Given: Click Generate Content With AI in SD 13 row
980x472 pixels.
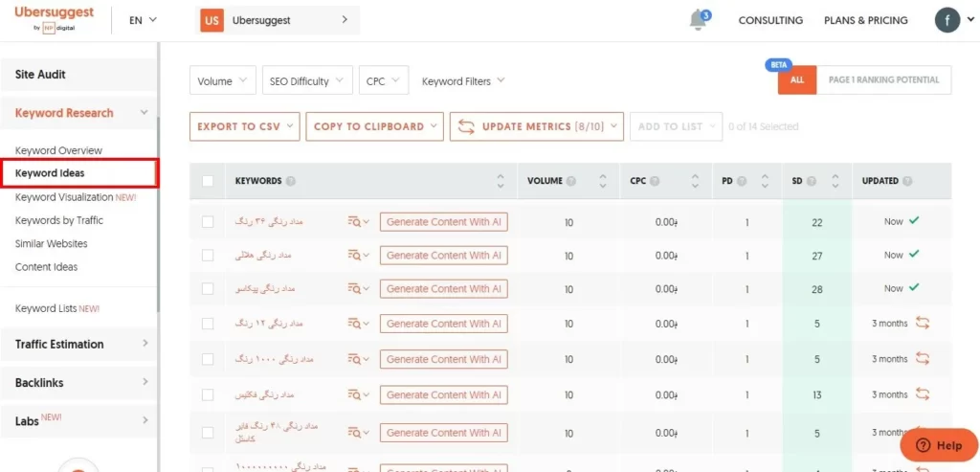Looking at the screenshot, I should 444,395.
